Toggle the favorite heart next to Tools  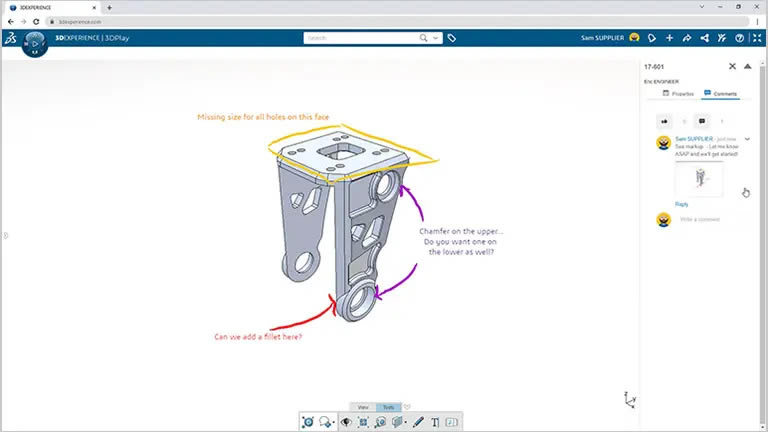[x=407, y=407]
